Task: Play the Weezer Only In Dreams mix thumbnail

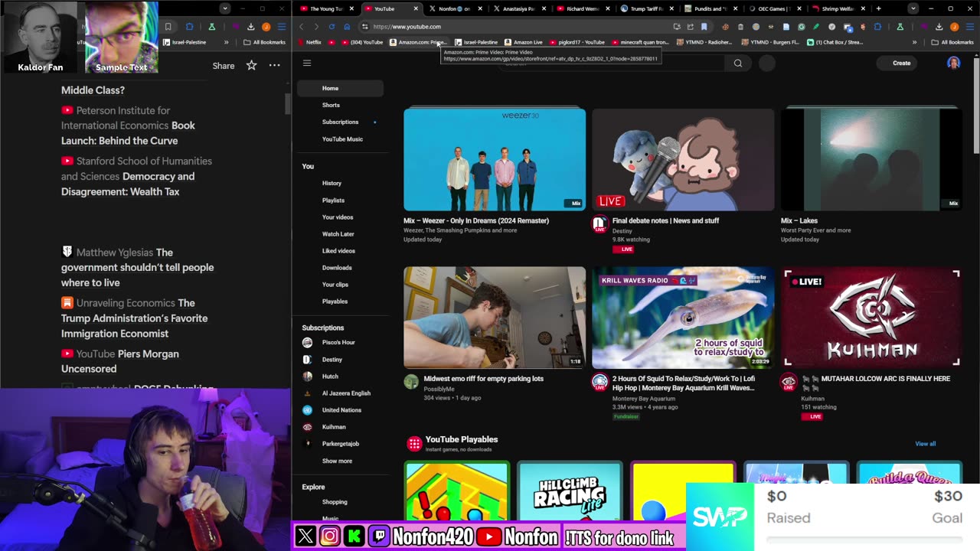Action: tap(495, 159)
